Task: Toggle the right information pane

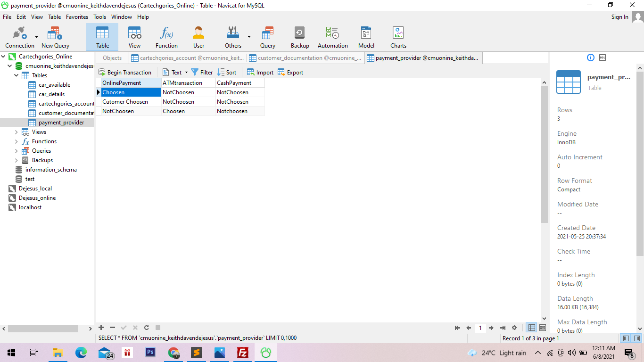Action: tap(637, 338)
